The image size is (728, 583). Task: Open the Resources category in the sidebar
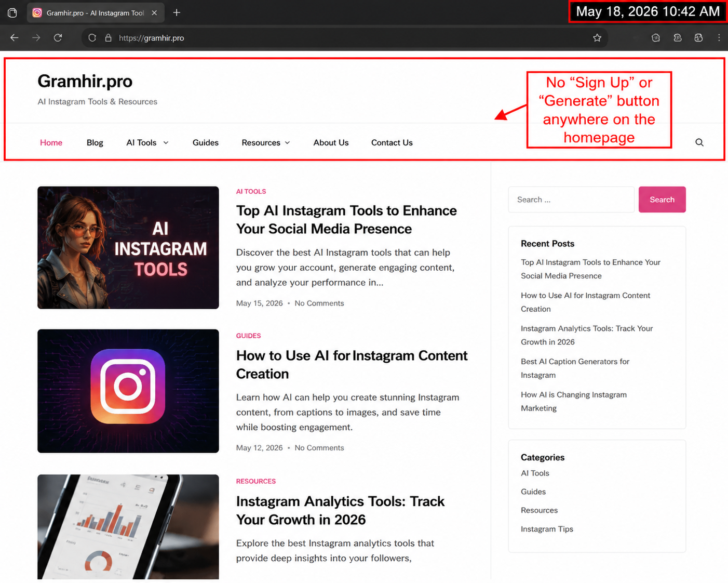[539, 510]
